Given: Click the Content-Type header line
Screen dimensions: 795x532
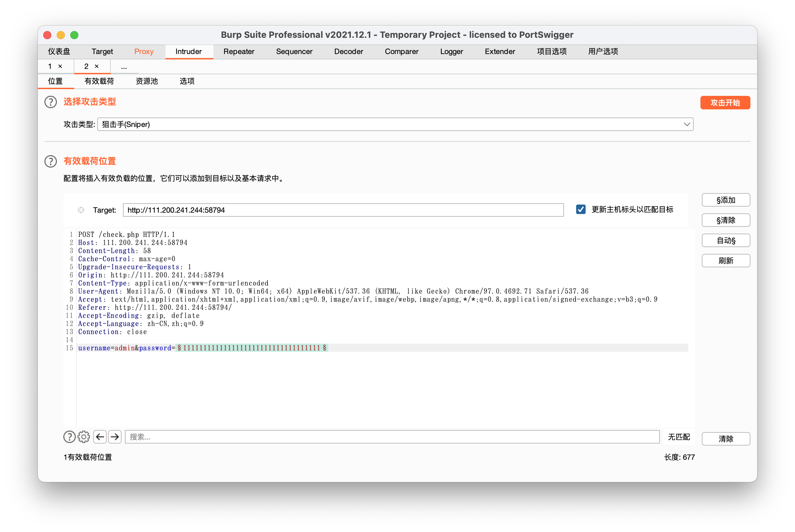Looking at the screenshot, I should coord(174,284).
